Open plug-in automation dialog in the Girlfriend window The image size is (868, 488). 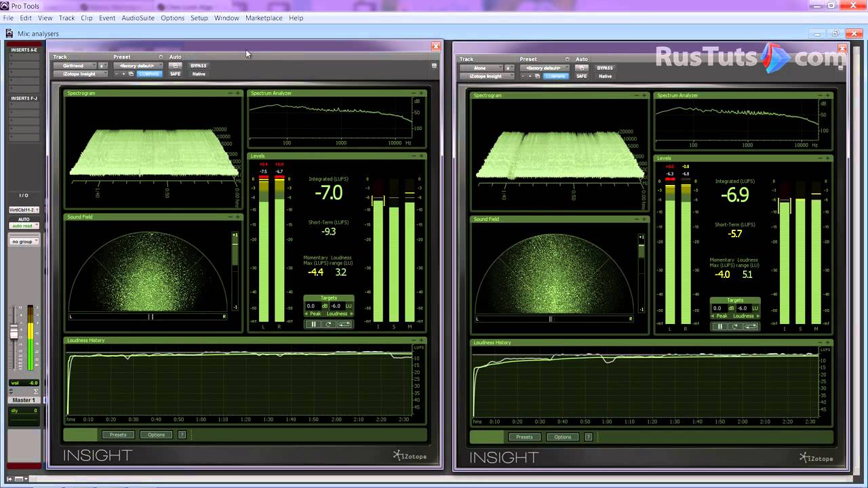[x=175, y=66]
